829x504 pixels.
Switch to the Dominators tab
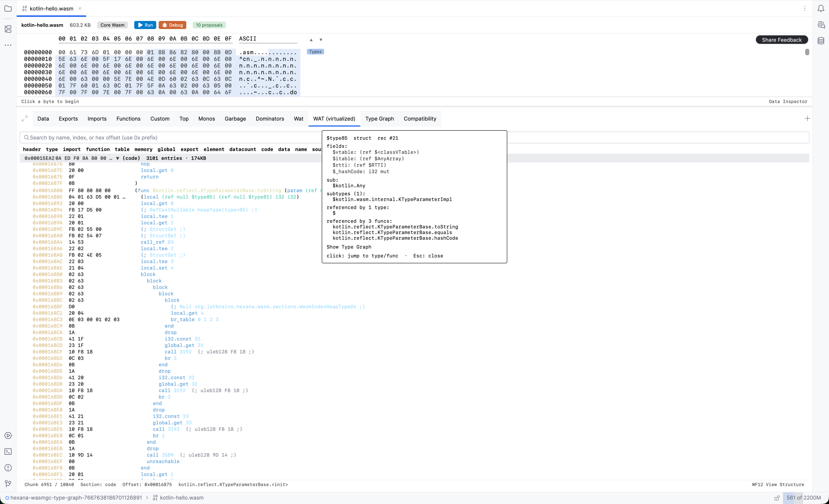(270, 119)
